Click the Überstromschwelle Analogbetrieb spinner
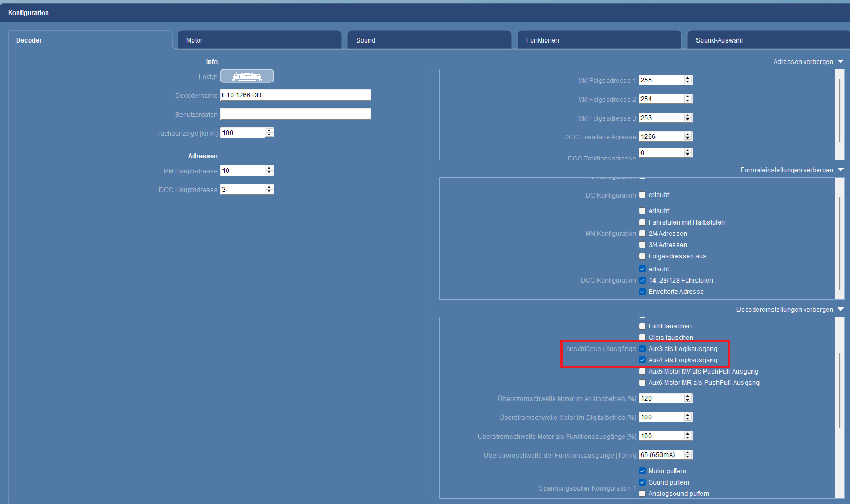Viewport: 850px width, 504px height. coord(687,398)
